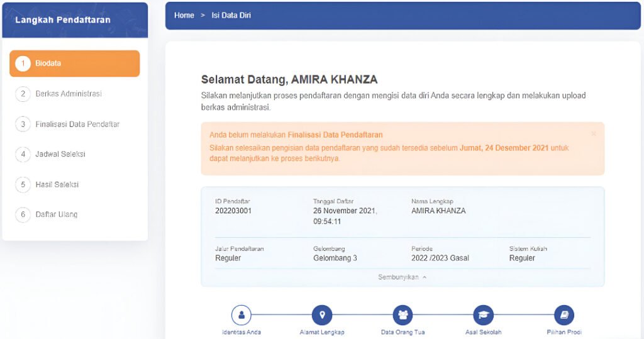Click the Alamat Lengkap step label
This screenshot has width=644, height=339.
322,332
